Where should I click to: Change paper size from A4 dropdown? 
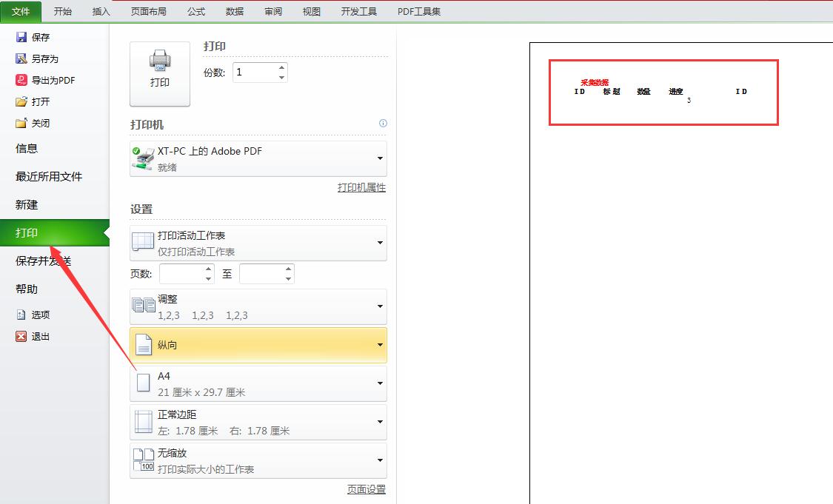click(380, 383)
